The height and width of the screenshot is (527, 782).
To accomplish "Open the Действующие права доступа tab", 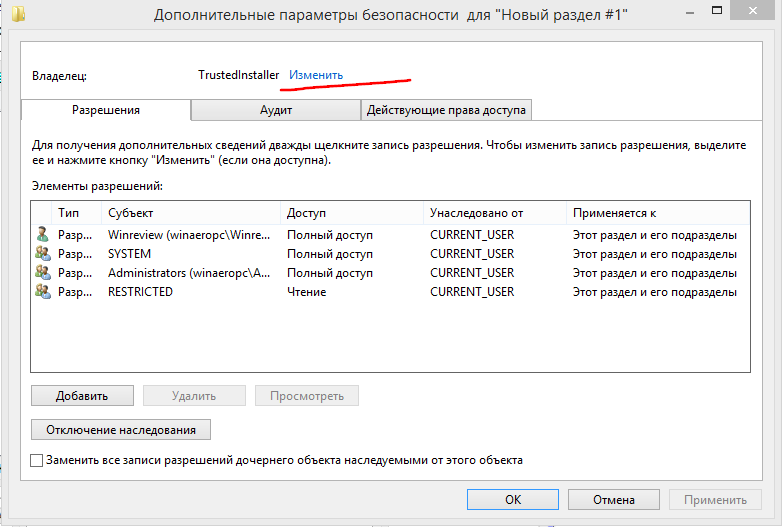I will (x=446, y=110).
